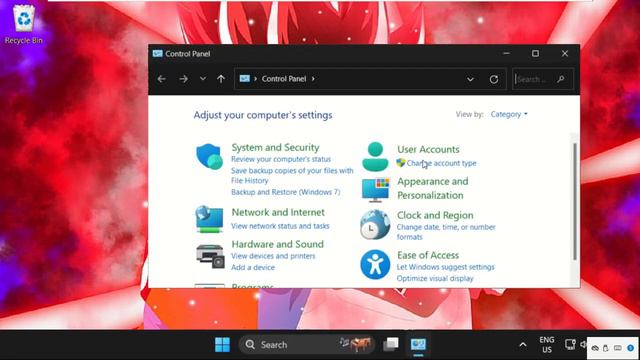Open Network and Internet category
The height and width of the screenshot is (360, 640).
point(278,212)
